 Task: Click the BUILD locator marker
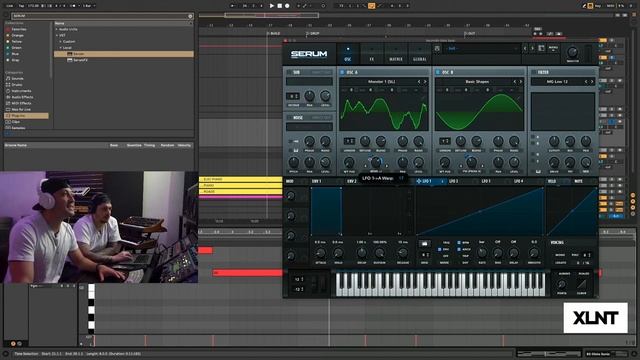(274, 33)
